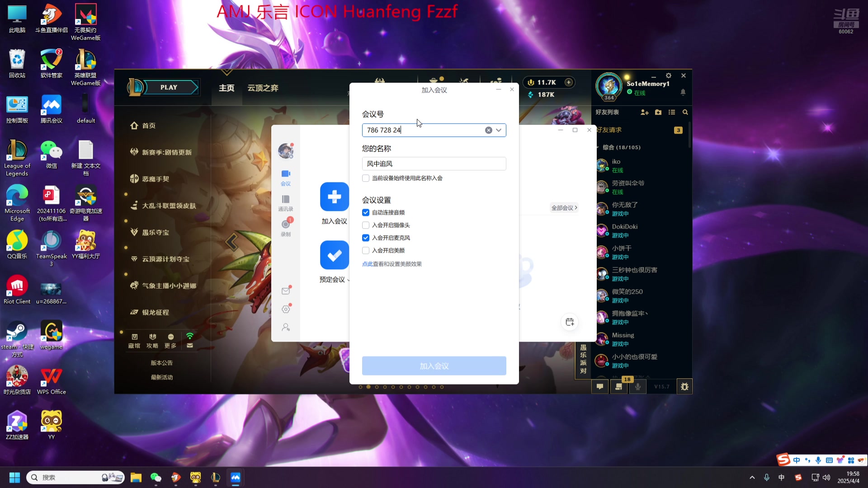Click calendar add icon in Tencent Meeting
The image size is (868, 488).
coord(570,322)
